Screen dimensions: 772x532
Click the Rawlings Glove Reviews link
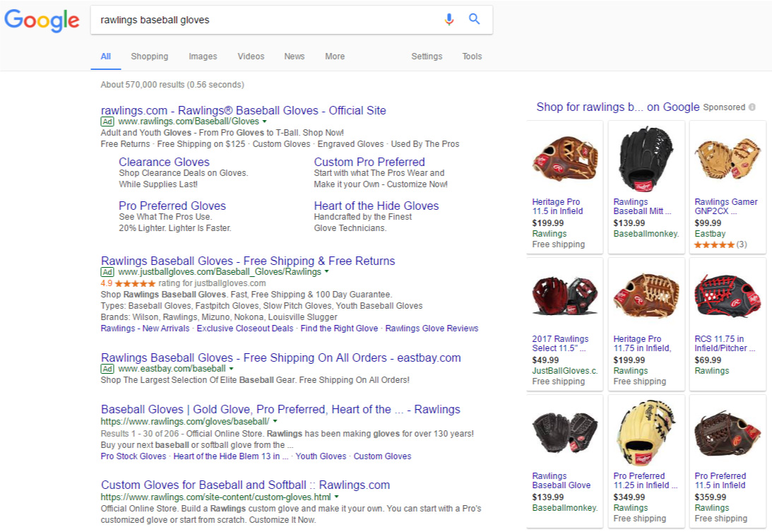coord(431,328)
